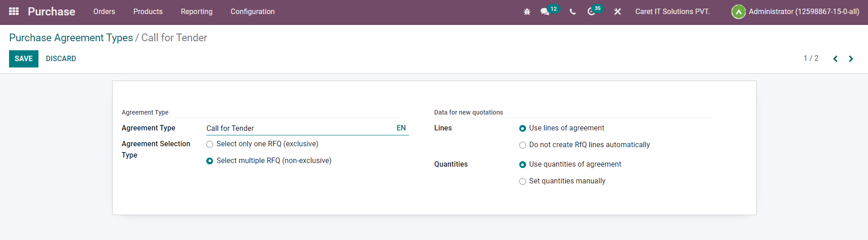This screenshot has height=240, width=868.
Task: Open the activities clock icon
Action: [591, 12]
